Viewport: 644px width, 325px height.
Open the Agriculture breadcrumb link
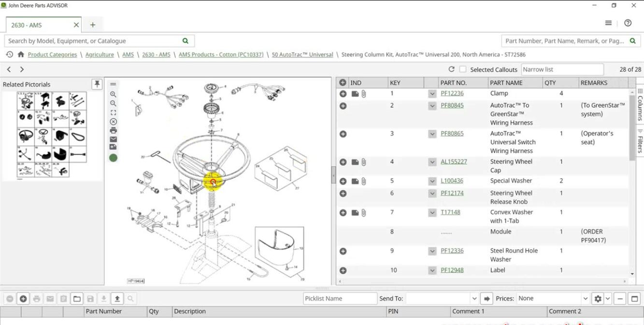(x=100, y=55)
